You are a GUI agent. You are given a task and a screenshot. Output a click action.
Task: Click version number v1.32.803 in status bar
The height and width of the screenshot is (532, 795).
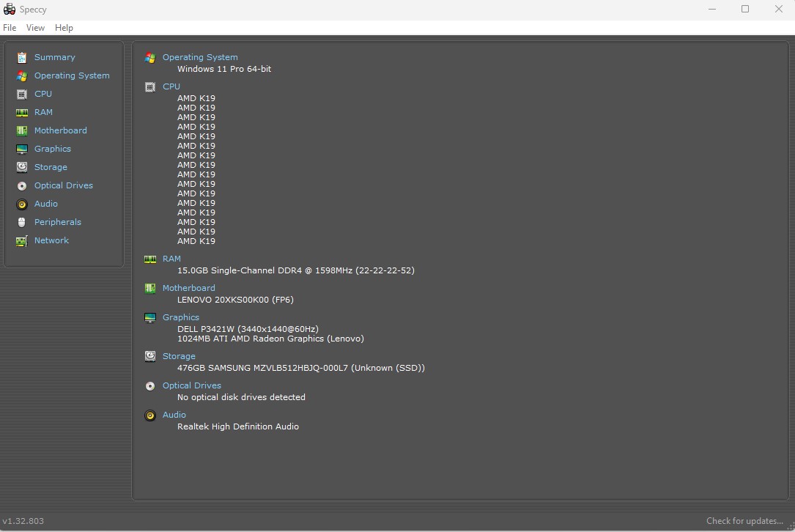click(23, 521)
